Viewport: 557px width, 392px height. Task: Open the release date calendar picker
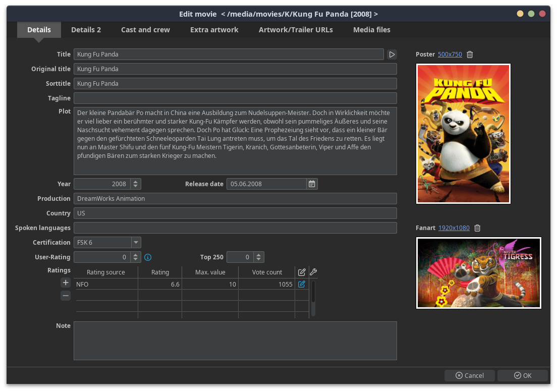pos(312,184)
